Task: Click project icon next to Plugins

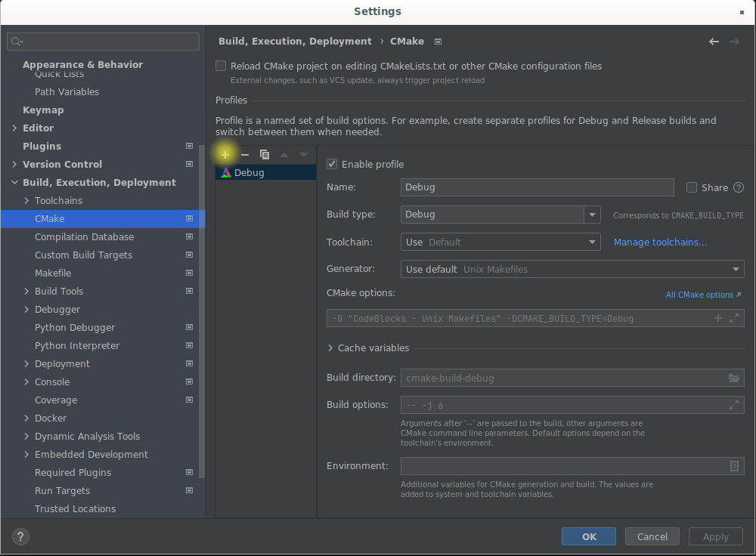Action: (x=190, y=146)
